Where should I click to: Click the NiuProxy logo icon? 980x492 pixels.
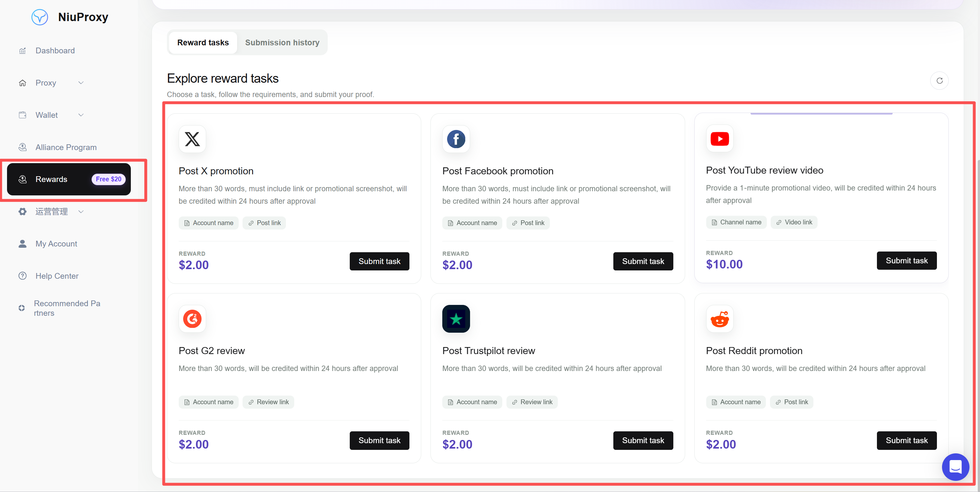click(40, 17)
